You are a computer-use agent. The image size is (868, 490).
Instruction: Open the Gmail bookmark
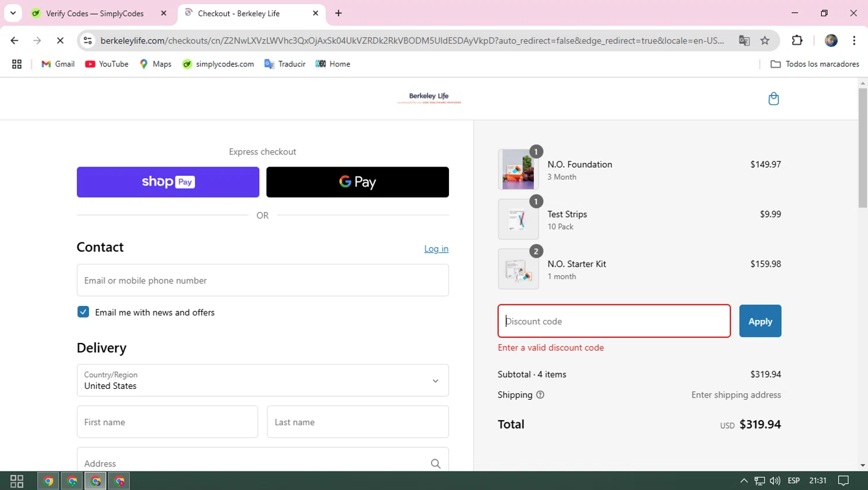click(x=58, y=64)
